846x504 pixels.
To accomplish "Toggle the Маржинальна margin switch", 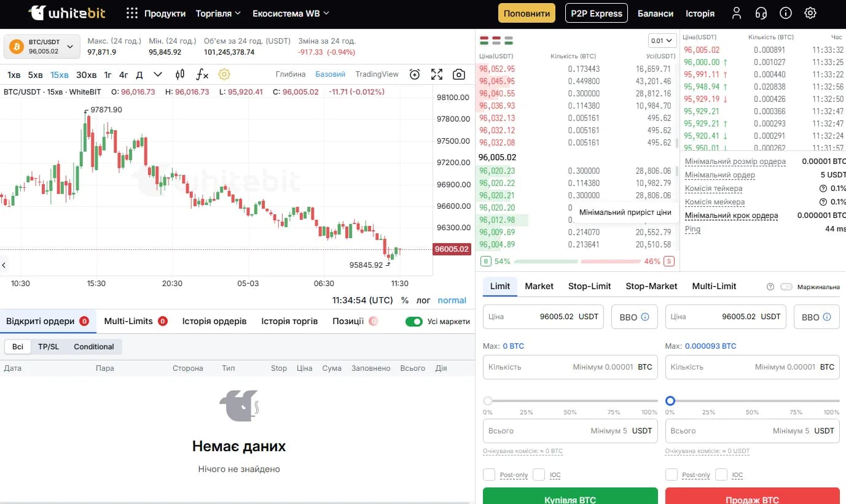I will [786, 287].
